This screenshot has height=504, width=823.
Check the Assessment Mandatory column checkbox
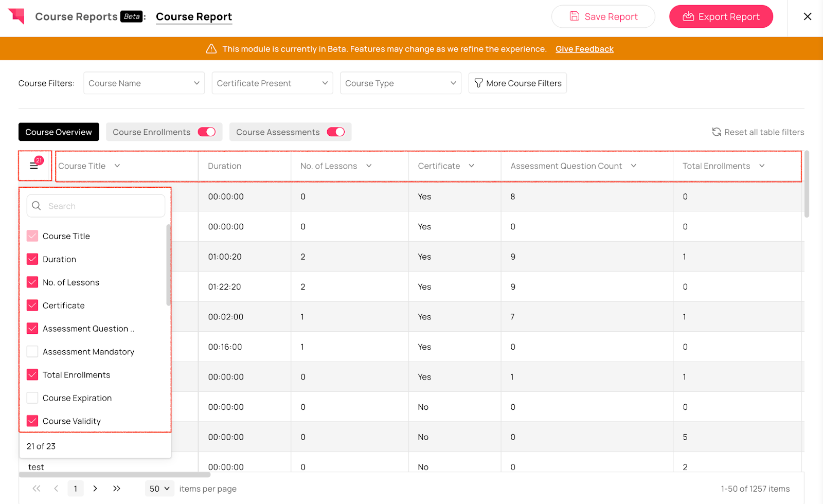click(x=32, y=352)
